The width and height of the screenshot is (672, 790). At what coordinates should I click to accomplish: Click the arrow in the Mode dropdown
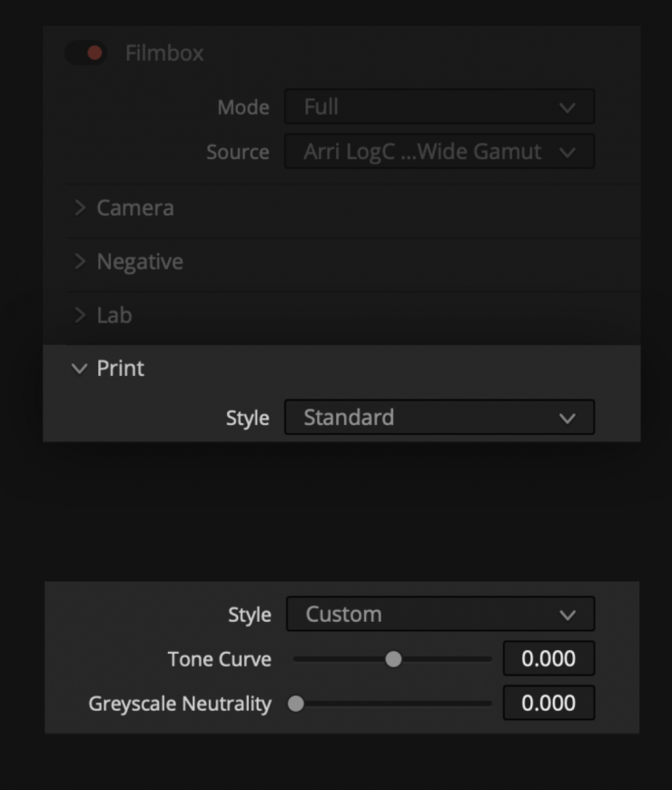pos(568,107)
